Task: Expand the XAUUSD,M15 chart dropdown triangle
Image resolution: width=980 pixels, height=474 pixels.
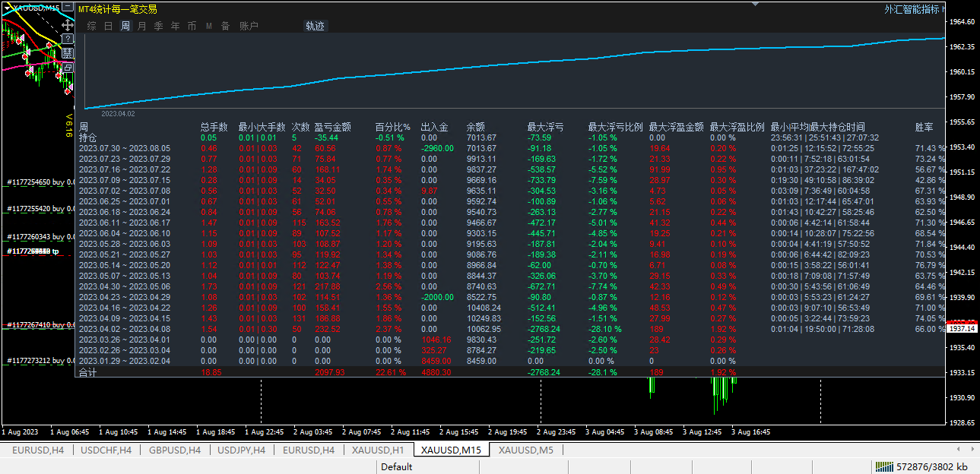Action: 7,8
